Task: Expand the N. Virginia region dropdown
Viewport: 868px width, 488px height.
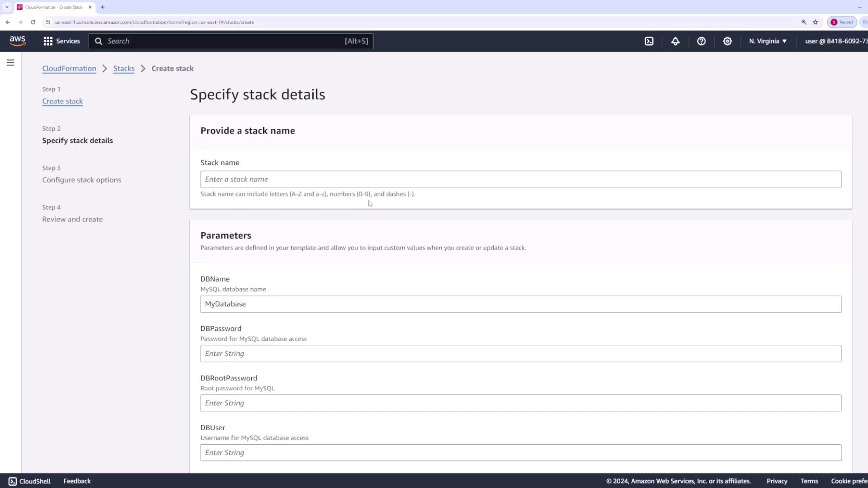Action: click(768, 41)
